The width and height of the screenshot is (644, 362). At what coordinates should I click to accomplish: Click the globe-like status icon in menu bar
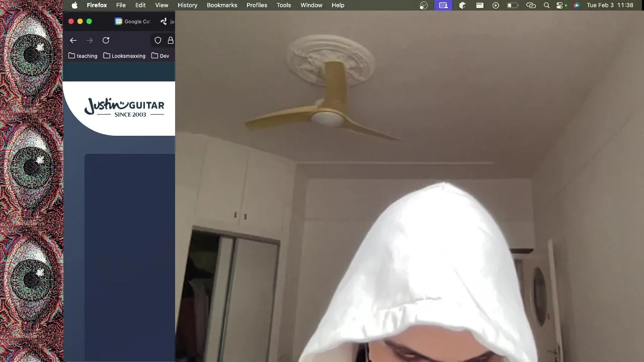tap(424, 6)
